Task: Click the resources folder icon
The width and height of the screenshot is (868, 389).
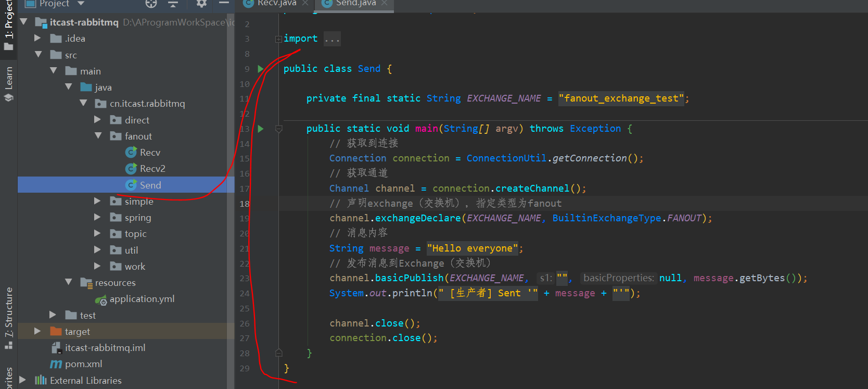Action: point(86,283)
